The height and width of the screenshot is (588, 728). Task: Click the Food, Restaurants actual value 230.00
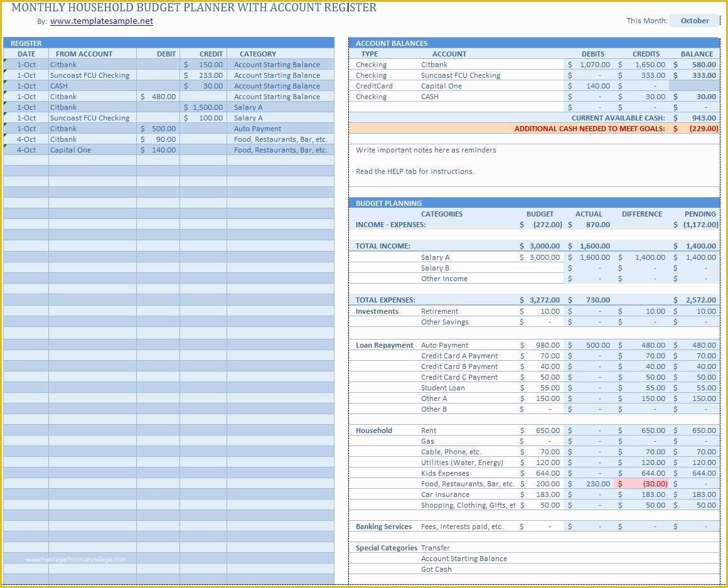point(590,484)
